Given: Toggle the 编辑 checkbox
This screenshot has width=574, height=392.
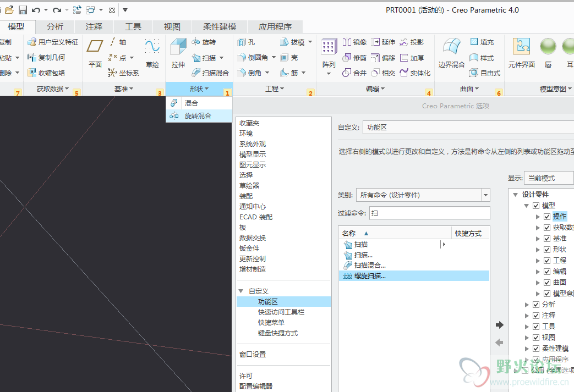Looking at the screenshot, I should point(547,272).
